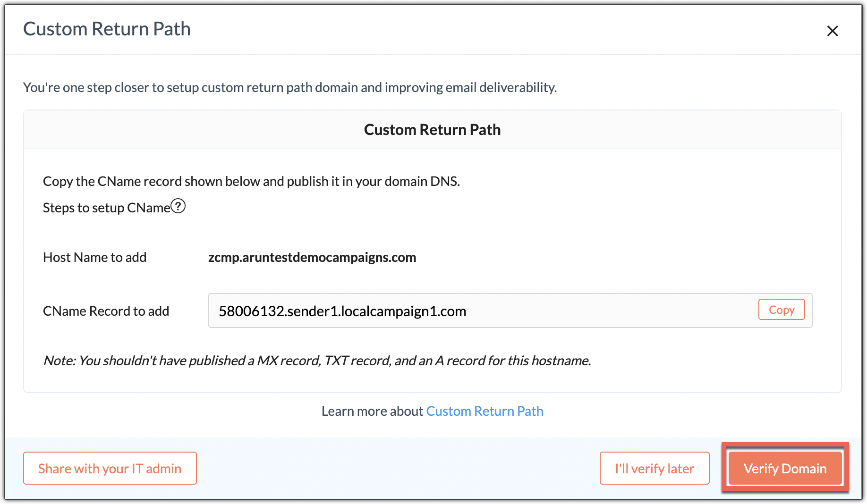Click the CName Record to add label
Screen dimensions: 867x504
coord(106,311)
